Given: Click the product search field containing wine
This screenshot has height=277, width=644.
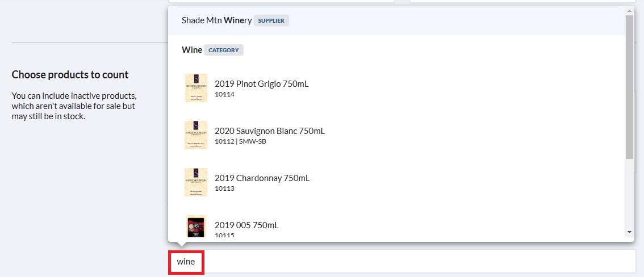Looking at the screenshot, I should tap(402, 261).
